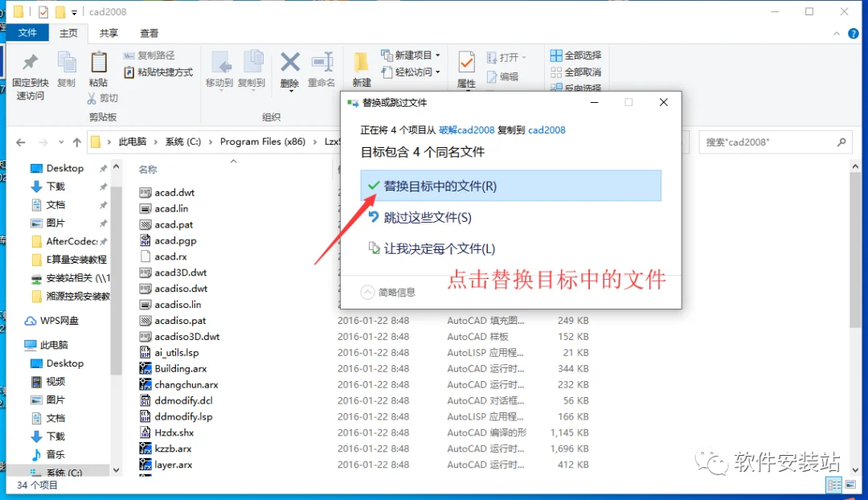
Task: Click This PC in the address bar
Action: 133,141
